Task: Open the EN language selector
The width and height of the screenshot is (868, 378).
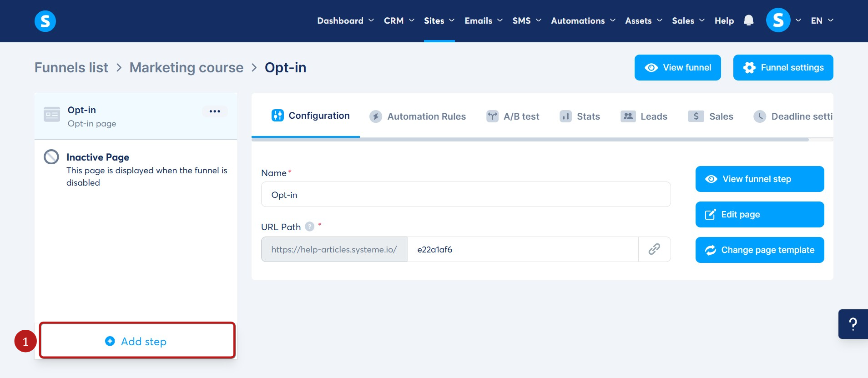Action: pyautogui.click(x=822, y=21)
